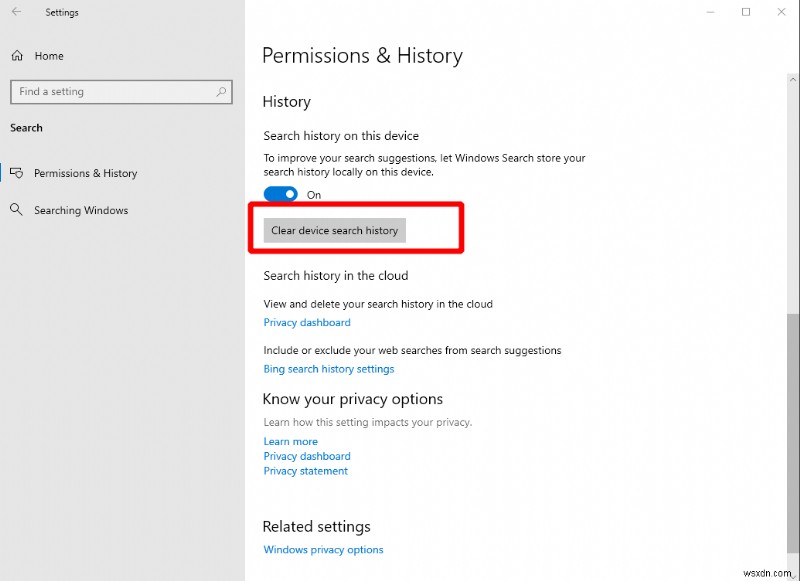Open the Privacy statement
800x581 pixels.
(x=305, y=471)
